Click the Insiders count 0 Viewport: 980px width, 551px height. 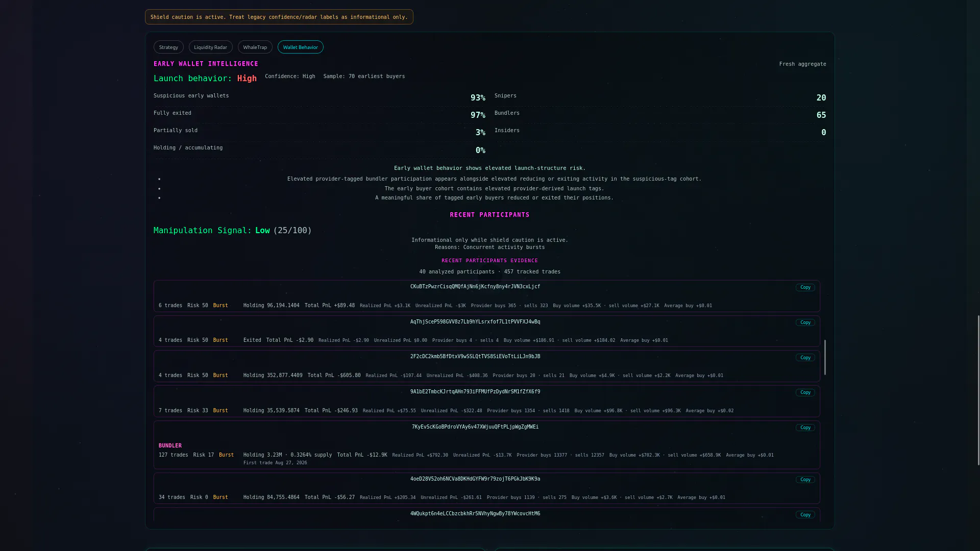pyautogui.click(x=823, y=133)
